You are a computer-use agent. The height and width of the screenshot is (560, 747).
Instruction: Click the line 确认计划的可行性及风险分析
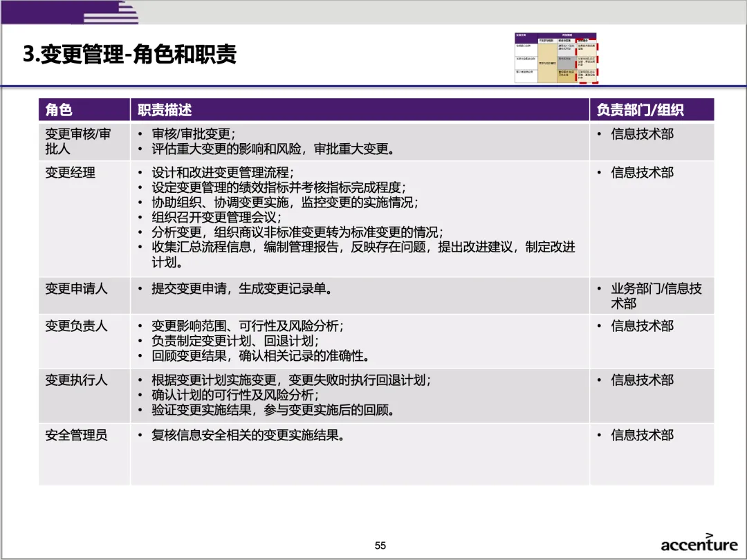[x=235, y=395]
